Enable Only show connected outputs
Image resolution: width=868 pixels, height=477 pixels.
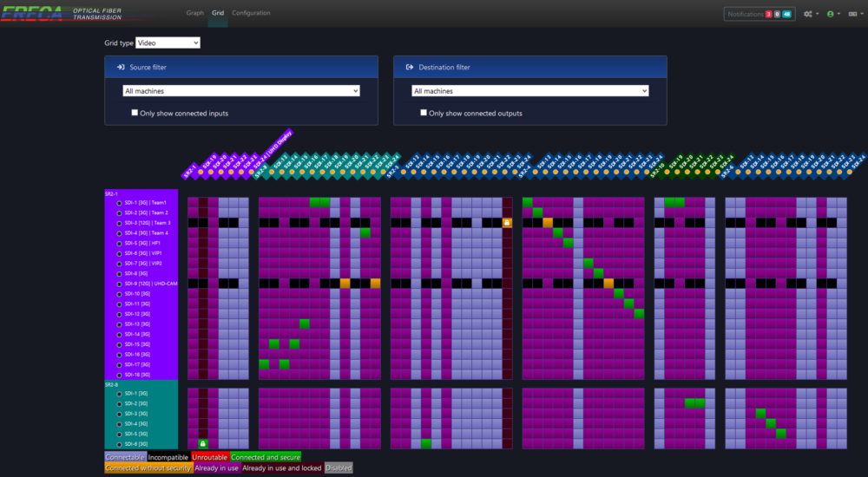coord(424,113)
